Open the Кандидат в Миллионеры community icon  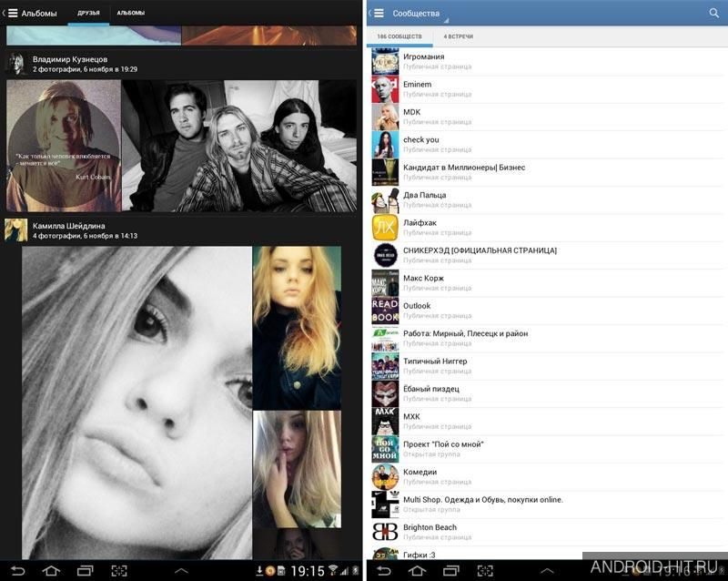coord(385,172)
